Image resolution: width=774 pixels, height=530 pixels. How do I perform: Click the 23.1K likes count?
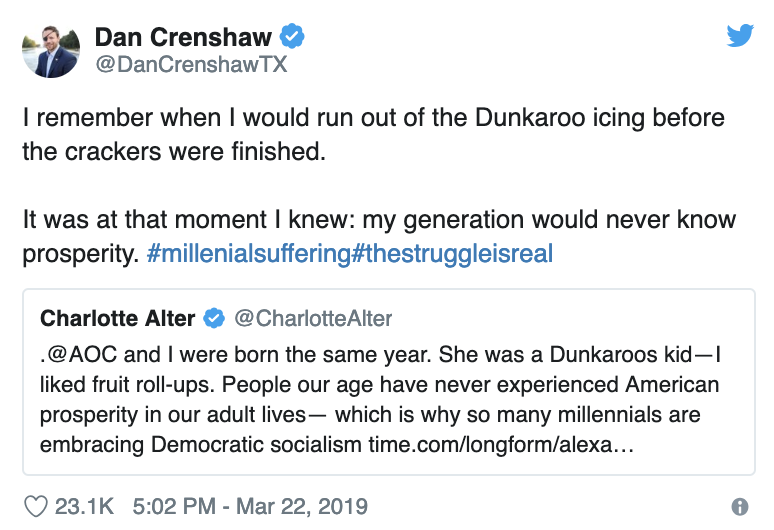click(x=84, y=506)
